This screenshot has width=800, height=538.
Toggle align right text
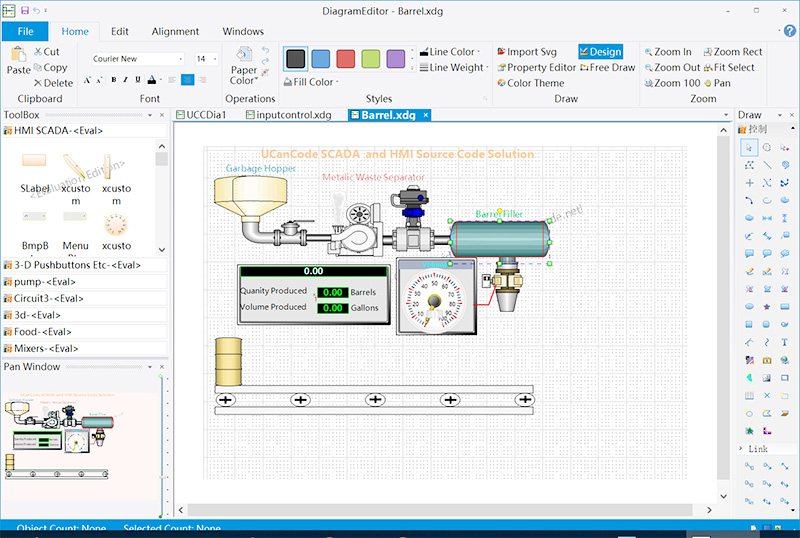coord(202,80)
